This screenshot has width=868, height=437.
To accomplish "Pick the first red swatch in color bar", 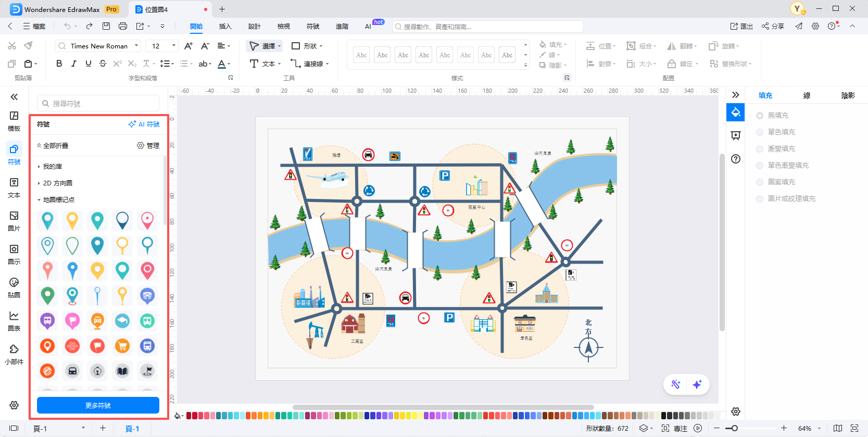I will pyautogui.click(x=189, y=416).
